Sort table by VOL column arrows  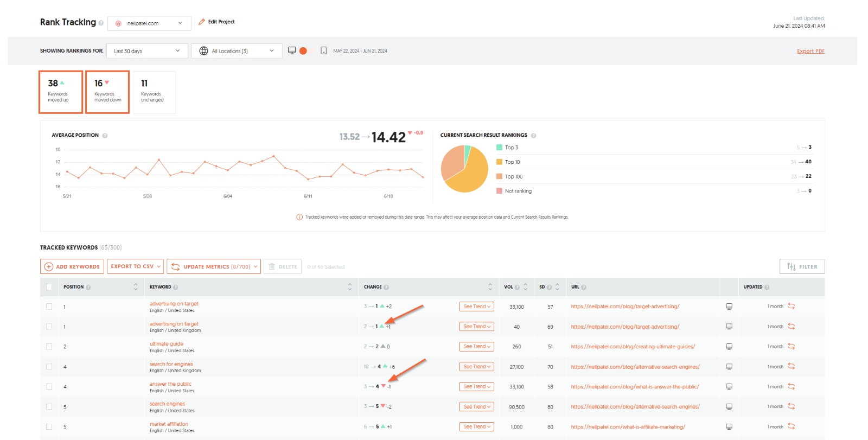[x=526, y=287]
